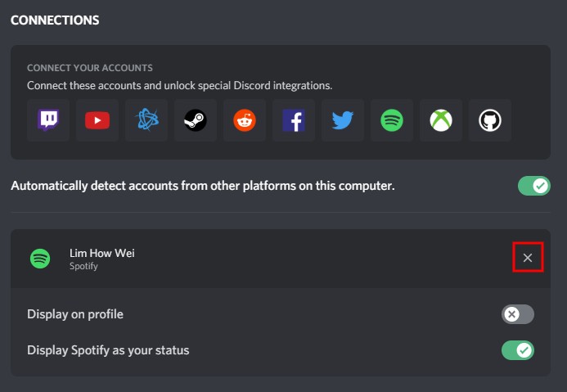Disconnect the Lim How Wei Spotify account
Screen dimensions: 567x392
click(528, 258)
